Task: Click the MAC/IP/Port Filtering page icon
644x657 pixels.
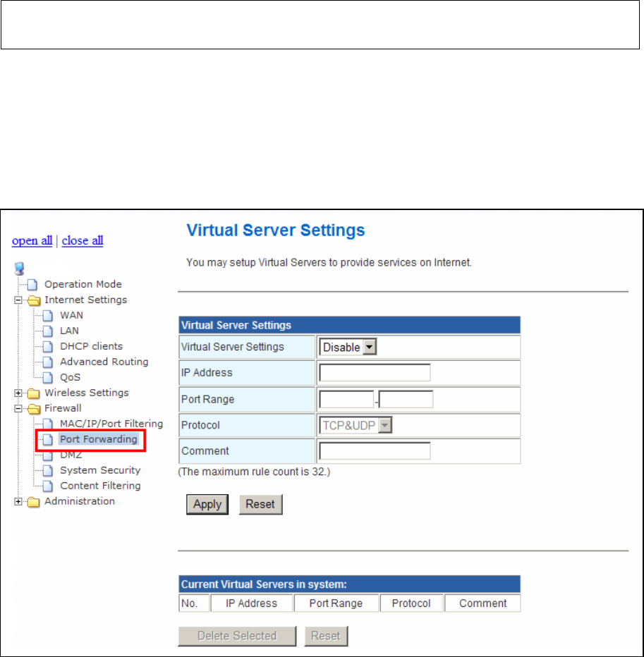Action: click(48, 424)
